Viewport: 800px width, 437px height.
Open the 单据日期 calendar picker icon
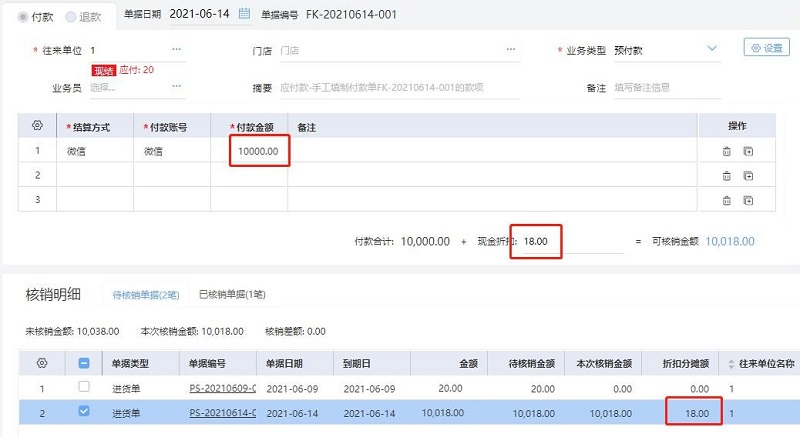(245, 15)
